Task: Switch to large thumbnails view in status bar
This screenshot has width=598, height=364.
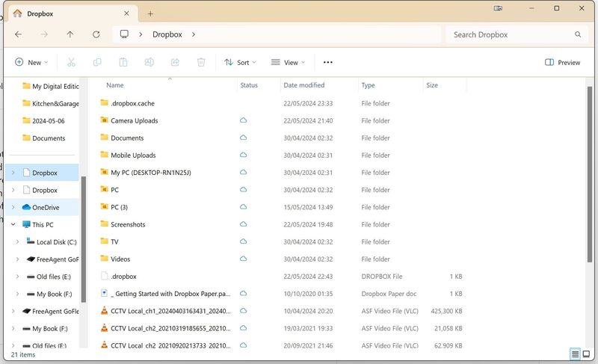Action: click(587, 354)
